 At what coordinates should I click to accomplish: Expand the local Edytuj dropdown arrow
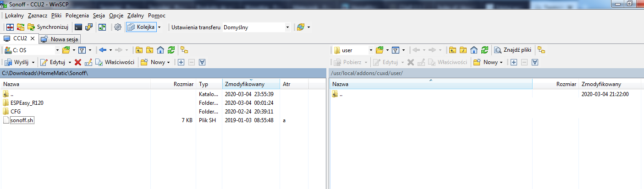pyautogui.click(x=70, y=62)
